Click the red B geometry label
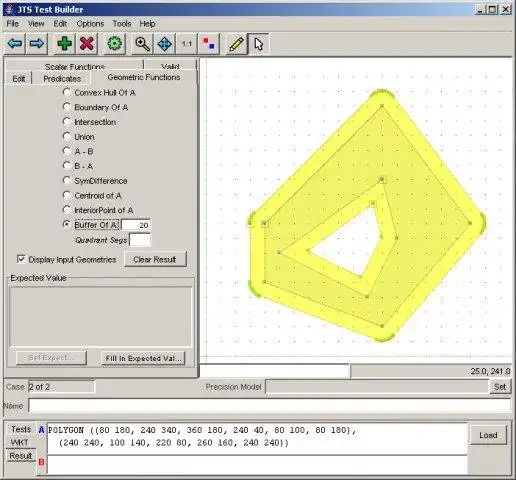 coord(41,462)
